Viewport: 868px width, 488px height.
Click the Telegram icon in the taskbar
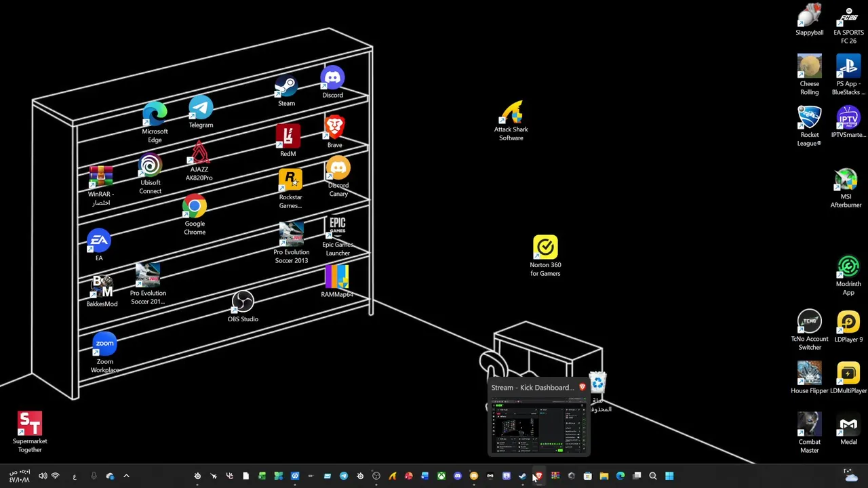344,476
